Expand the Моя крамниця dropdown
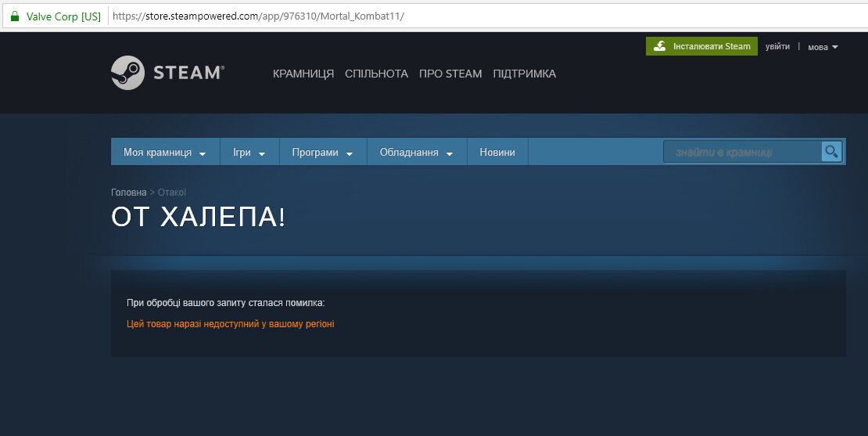The image size is (868, 436). (165, 153)
